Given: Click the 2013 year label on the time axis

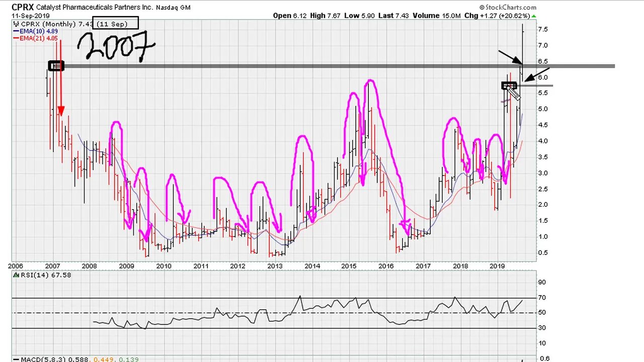Looking at the screenshot, I should [x=275, y=266].
